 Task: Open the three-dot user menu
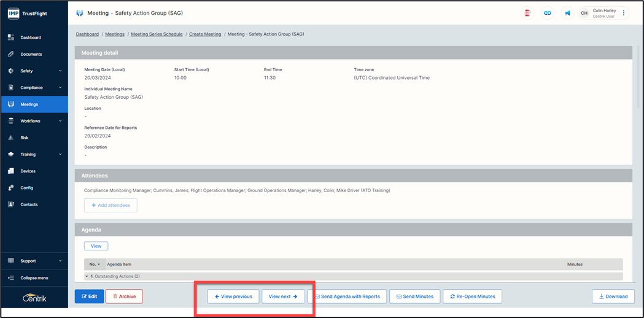tap(623, 13)
